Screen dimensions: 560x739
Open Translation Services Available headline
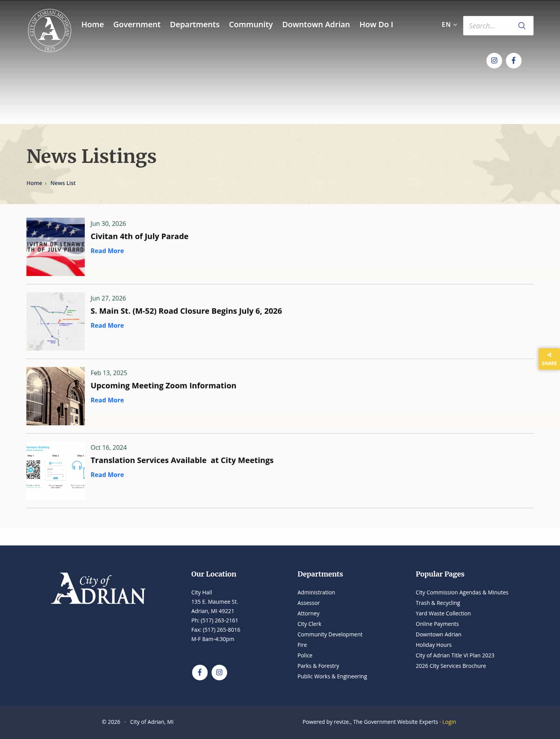pos(182,460)
